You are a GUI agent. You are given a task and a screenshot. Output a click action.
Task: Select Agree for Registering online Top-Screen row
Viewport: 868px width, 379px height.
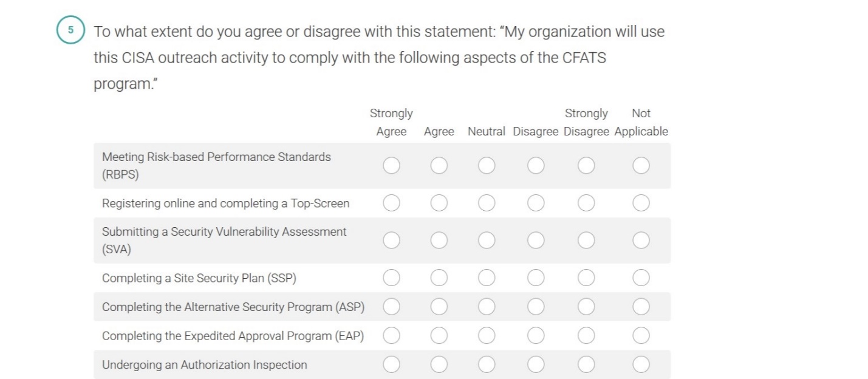(439, 203)
